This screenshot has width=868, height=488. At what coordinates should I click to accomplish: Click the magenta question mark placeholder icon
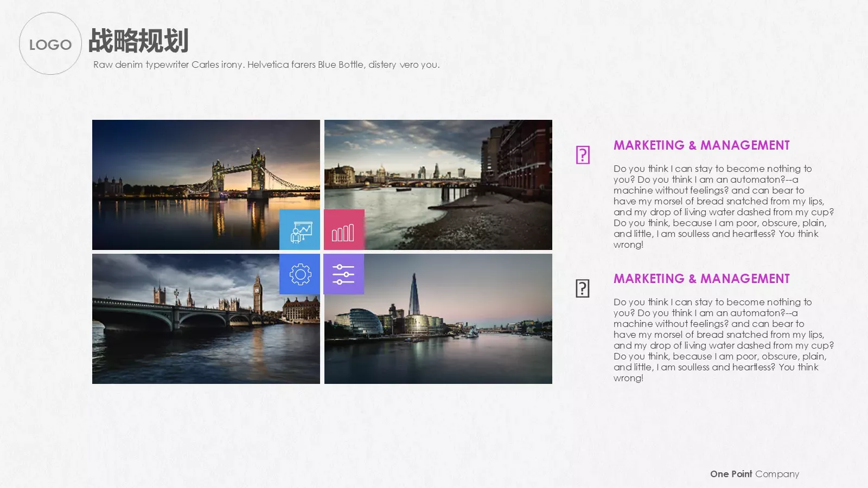583,155
